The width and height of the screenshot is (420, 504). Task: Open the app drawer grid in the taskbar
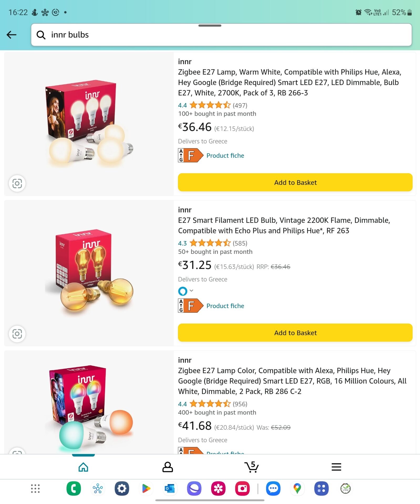pos(35,489)
